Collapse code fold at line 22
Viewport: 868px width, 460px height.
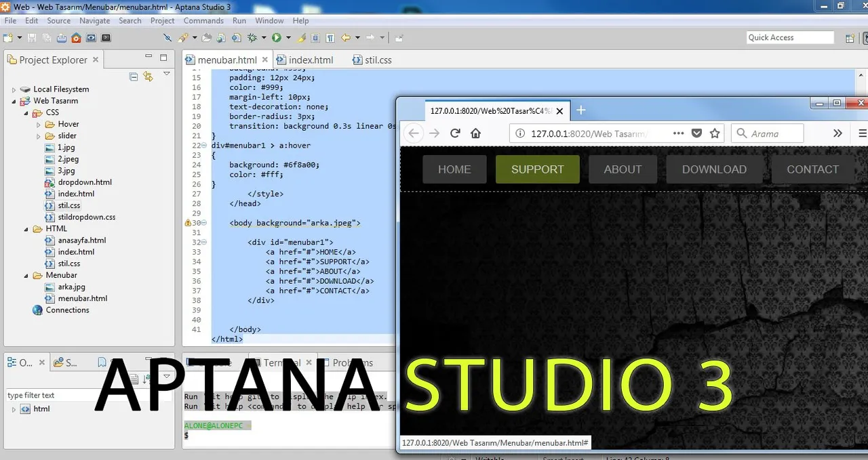[x=205, y=146]
